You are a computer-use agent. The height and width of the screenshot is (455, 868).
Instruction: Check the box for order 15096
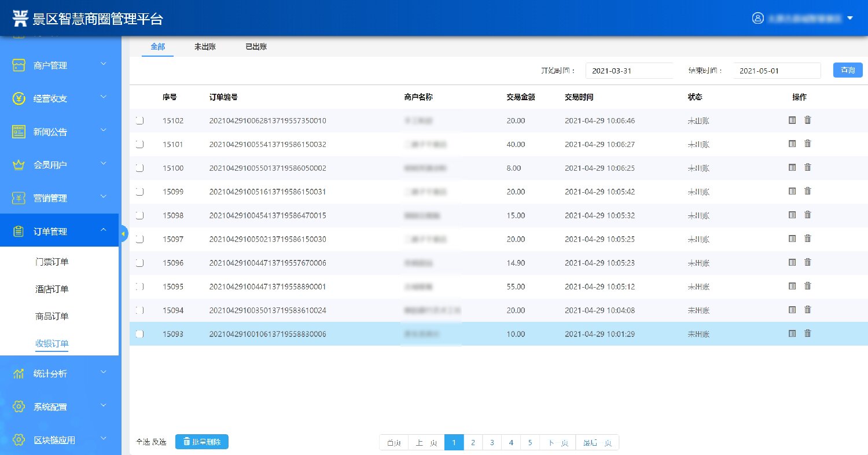click(139, 263)
